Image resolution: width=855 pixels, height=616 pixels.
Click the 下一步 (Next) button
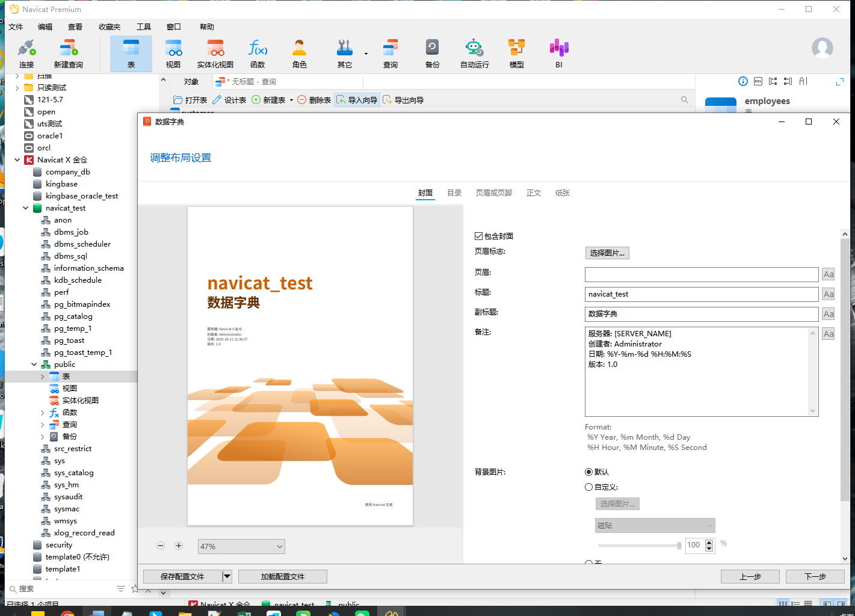tap(815, 576)
